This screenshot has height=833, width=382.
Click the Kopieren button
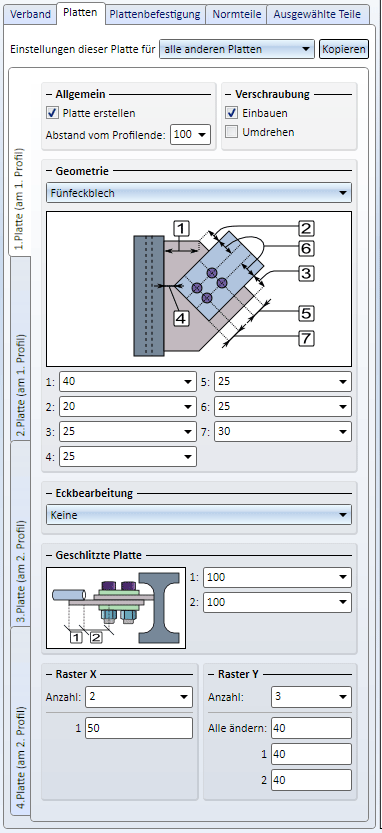point(343,49)
